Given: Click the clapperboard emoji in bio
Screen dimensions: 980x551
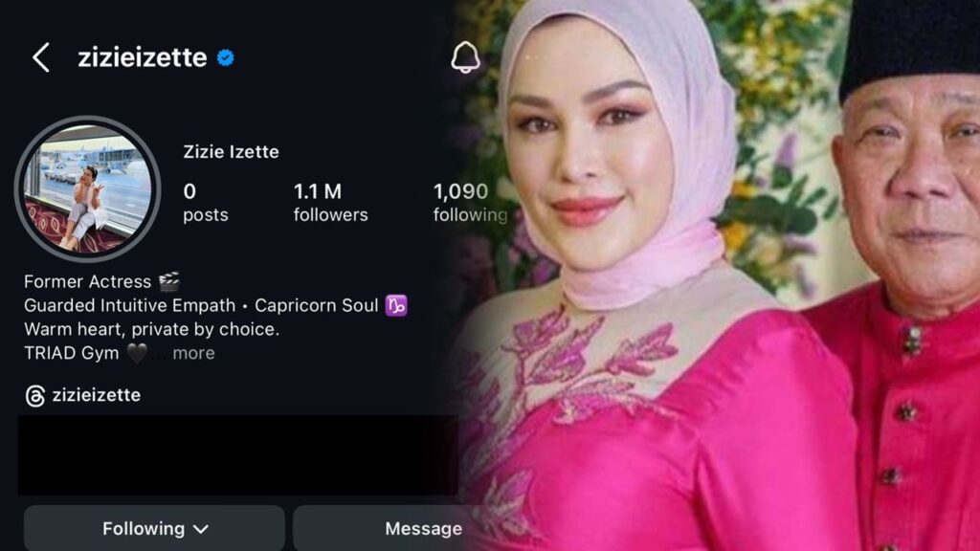Looking at the screenshot, I should pos(168,282).
